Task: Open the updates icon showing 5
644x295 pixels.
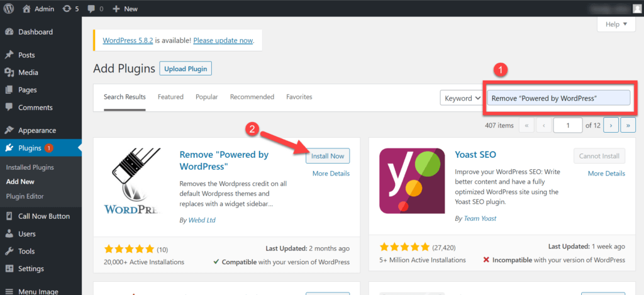Action: tap(67, 9)
